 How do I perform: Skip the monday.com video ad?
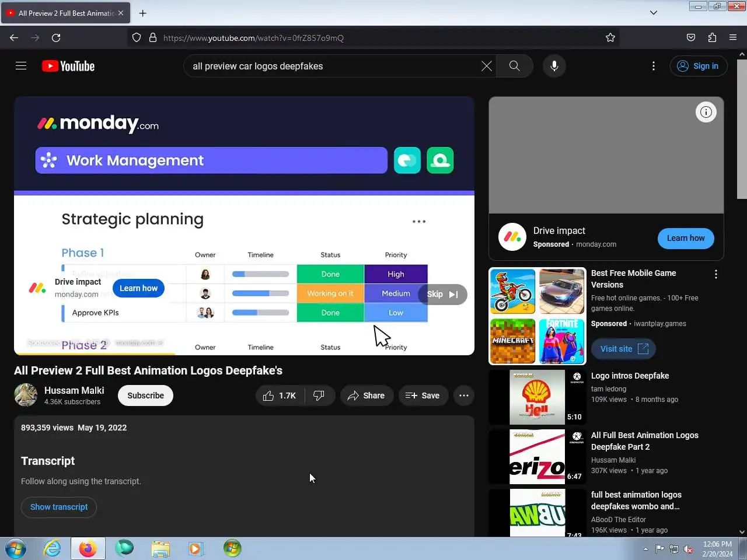[442, 294]
